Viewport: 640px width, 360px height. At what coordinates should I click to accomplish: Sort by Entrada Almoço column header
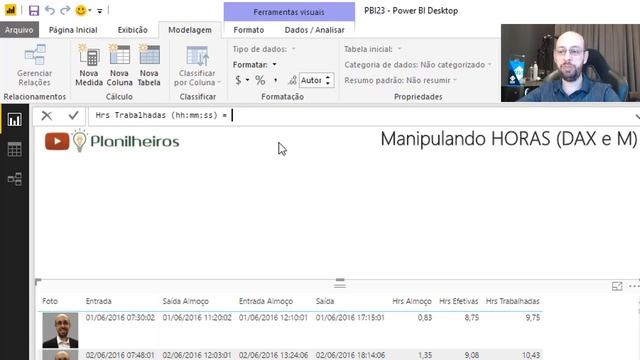pyautogui.click(x=266, y=301)
